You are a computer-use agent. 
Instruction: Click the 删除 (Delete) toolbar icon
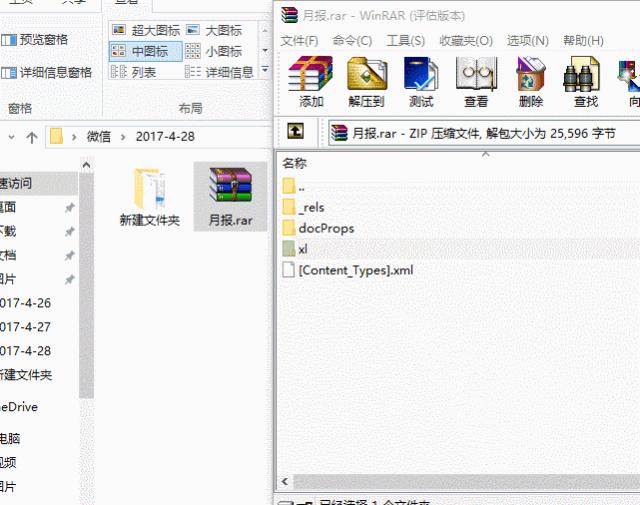coord(531,81)
